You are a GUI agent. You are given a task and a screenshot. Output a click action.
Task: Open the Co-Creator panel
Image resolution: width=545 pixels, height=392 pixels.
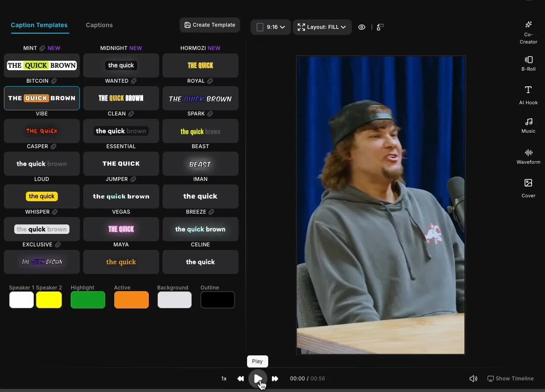click(528, 31)
